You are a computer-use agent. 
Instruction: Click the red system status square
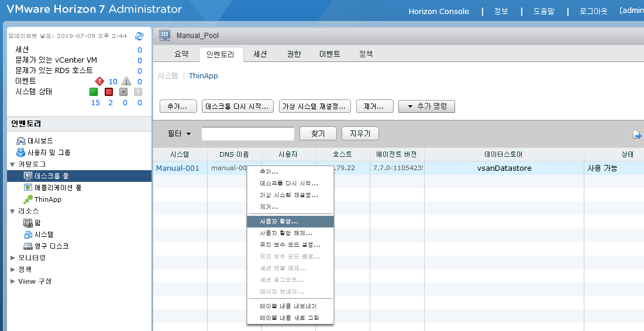109,92
